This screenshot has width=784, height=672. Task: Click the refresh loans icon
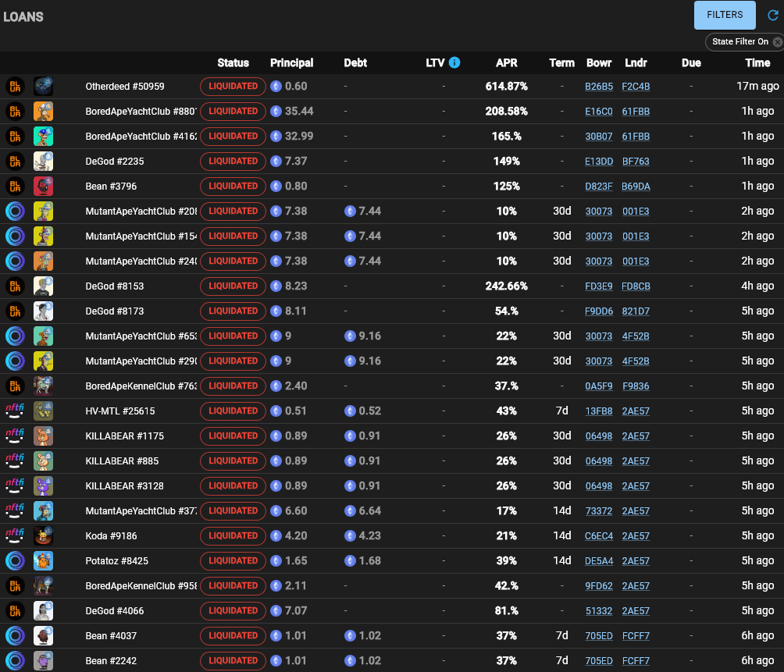coord(773,15)
